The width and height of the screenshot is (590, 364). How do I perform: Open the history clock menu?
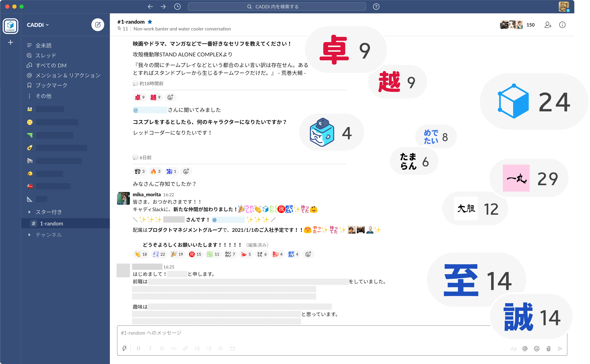[x=177, y=7]
